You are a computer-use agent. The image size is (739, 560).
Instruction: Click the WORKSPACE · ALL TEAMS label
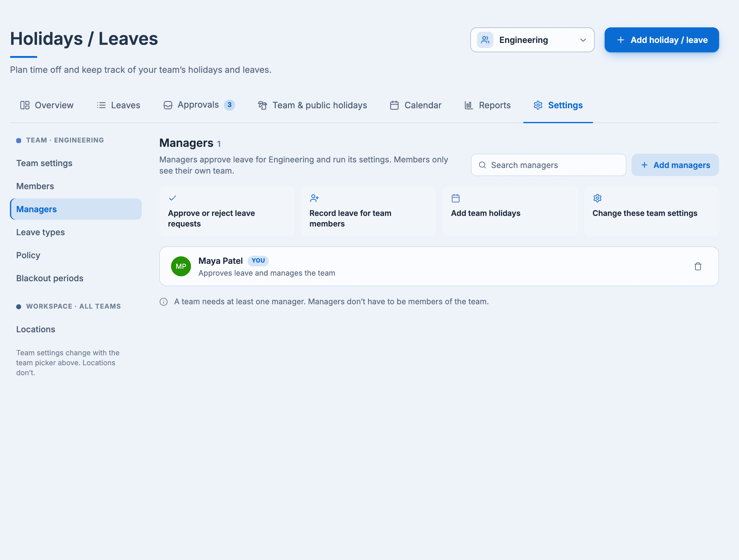(73, 306)
